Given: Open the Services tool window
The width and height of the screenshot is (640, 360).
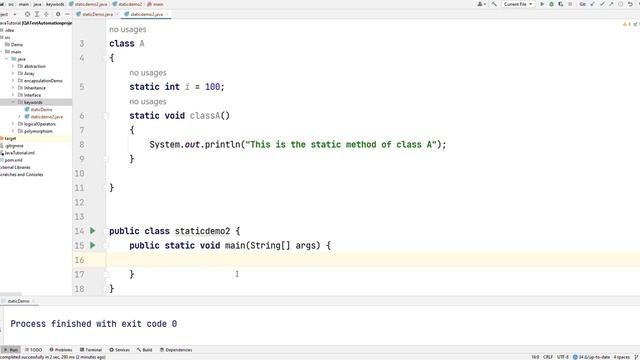Looking at the screenshot, I should [x=120, y=350].
